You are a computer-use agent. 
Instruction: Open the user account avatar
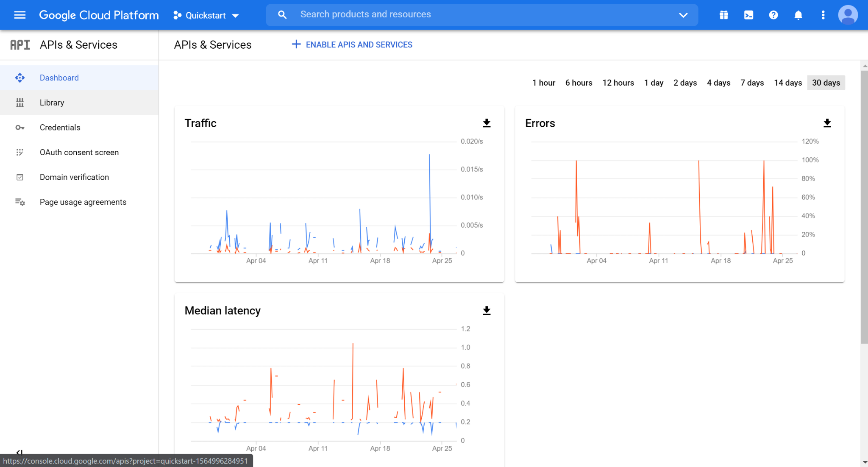(x=848, y=15)
